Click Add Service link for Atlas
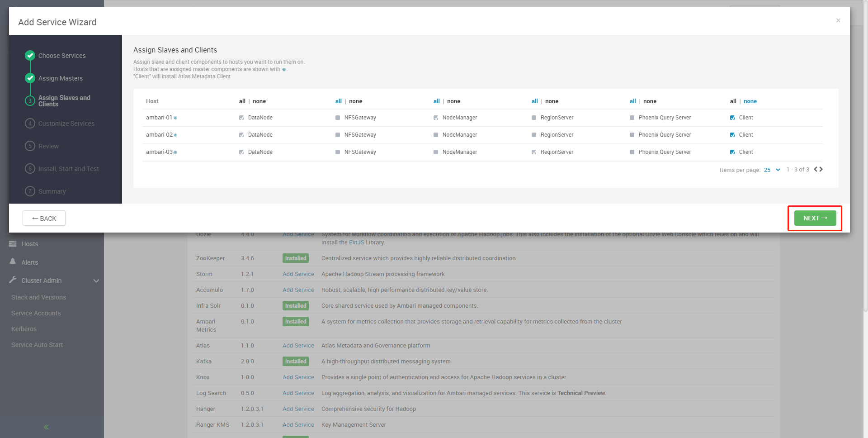Viewport: 868px width, 438px height. click(x=298, y=346)
